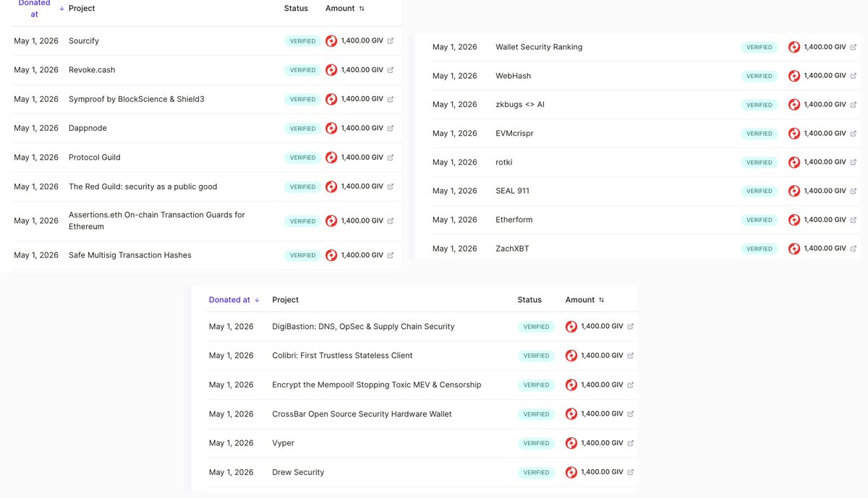Screen dimensions: 868x498
Task: Open external link icon in Vyper row
Action: [631, 443]
